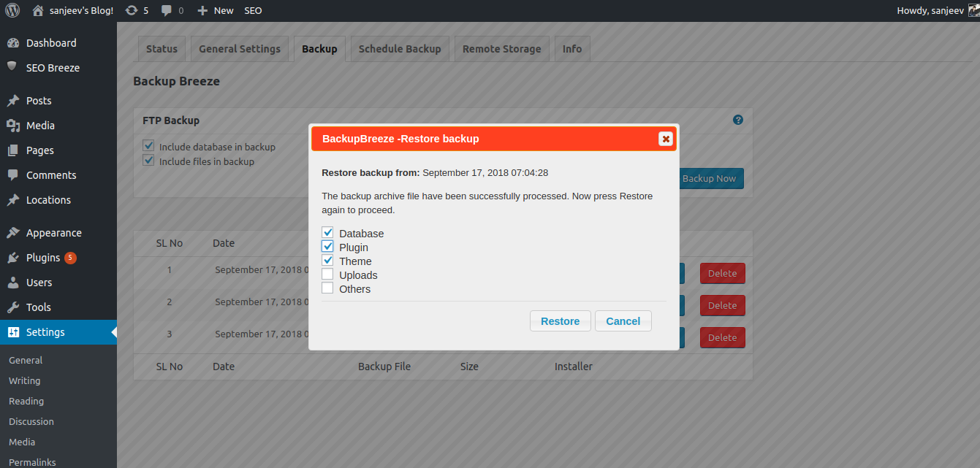Image resolution: width=980 pixels, height=468 pixels.
Task: Check the Others option
Action: [327, 288]
